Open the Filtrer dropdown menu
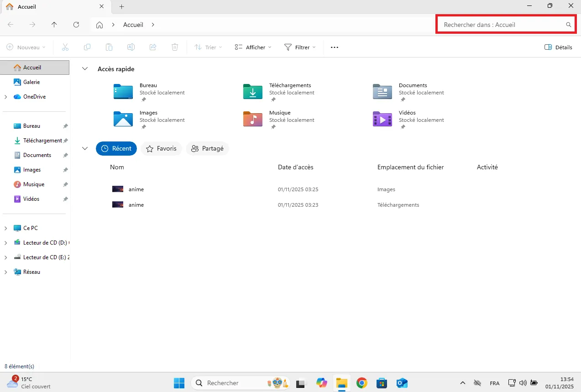 coord(300,47)
